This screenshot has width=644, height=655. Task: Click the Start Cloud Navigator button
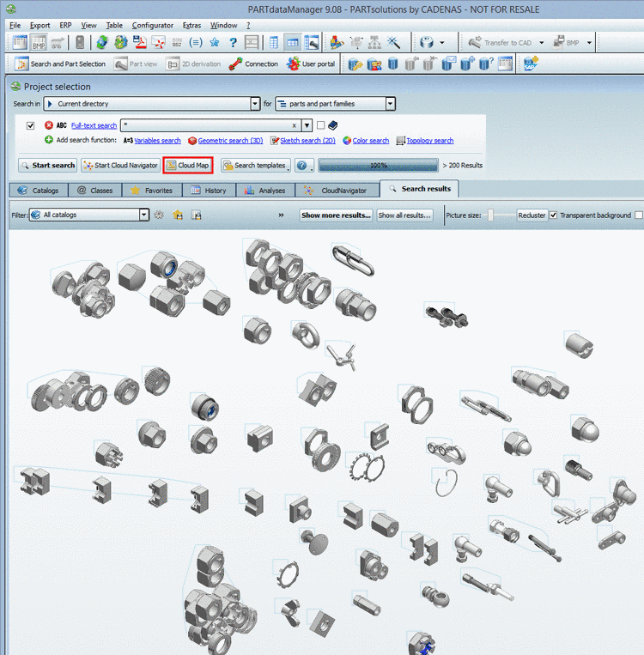coord(120,166)
